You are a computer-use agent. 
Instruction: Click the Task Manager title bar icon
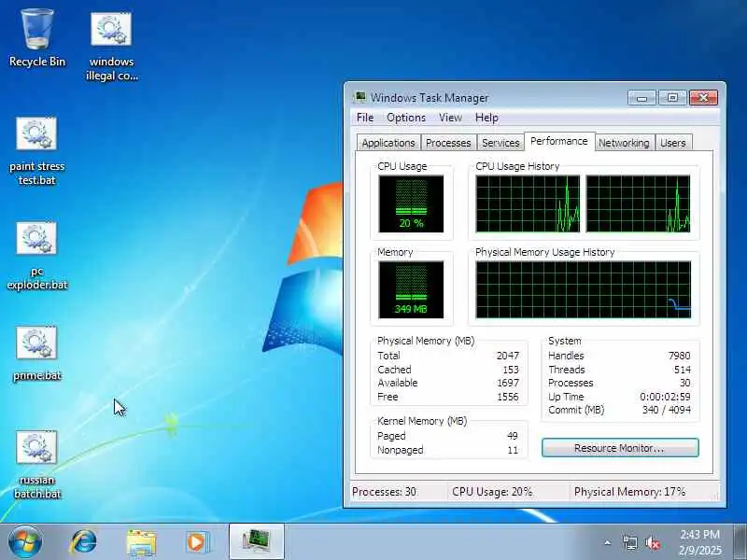[x=360, y=98]
